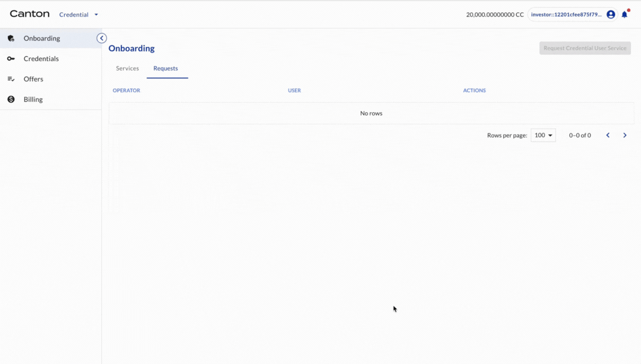This screenshot has height=364, width=641.
Task: Click the Credentials key icon
Action: pyautogui.click(x=11, y=59)
